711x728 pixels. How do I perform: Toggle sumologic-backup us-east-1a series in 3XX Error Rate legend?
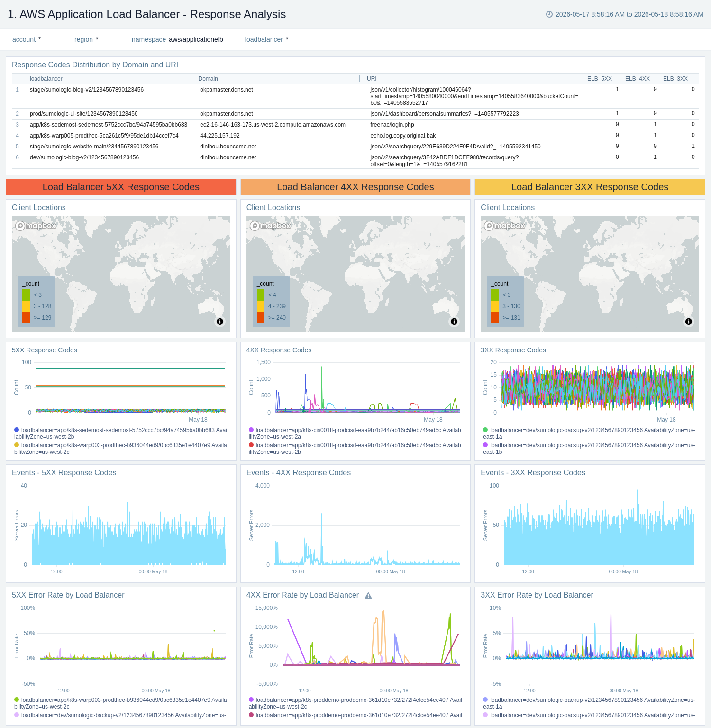589,703
